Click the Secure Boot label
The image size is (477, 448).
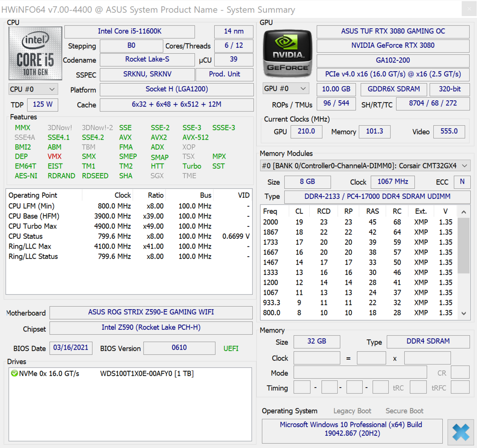pyautogui.click(x=404, y=411)
